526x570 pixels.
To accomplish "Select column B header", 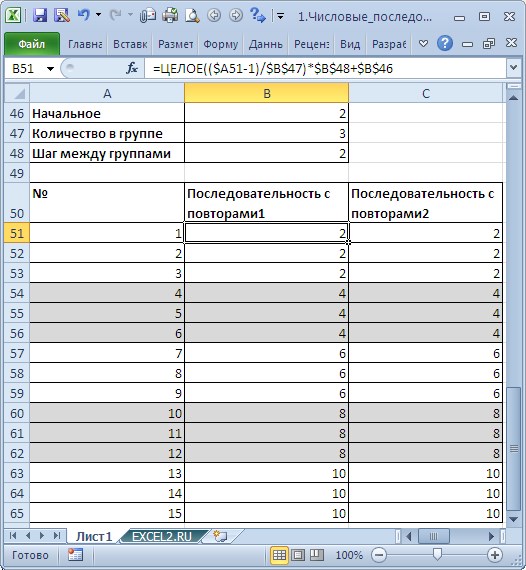I will click(266, 93).
